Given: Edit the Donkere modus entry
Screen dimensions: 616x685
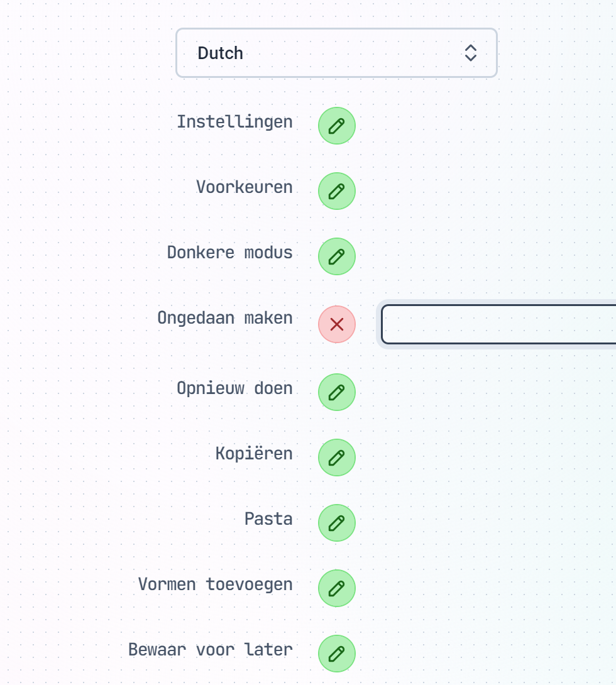Looking at the screenshot, I should coord(336,256).
